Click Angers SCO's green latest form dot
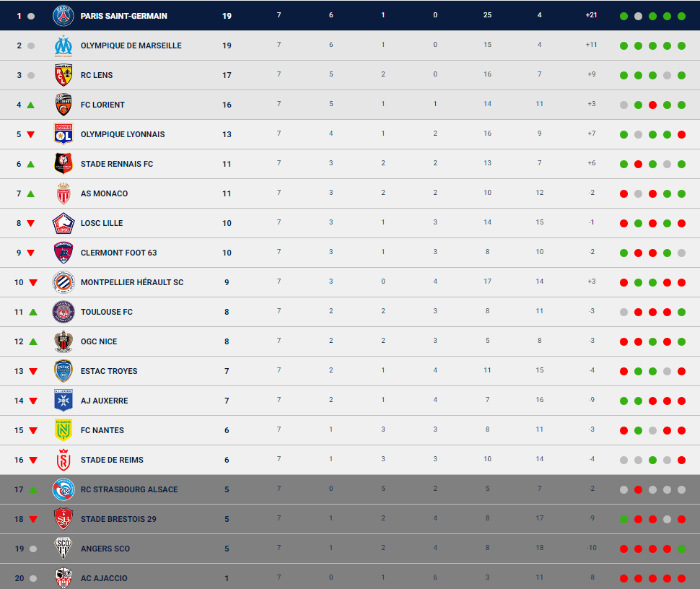The height and width of the screenshot is (589, 700). [681, 549]
